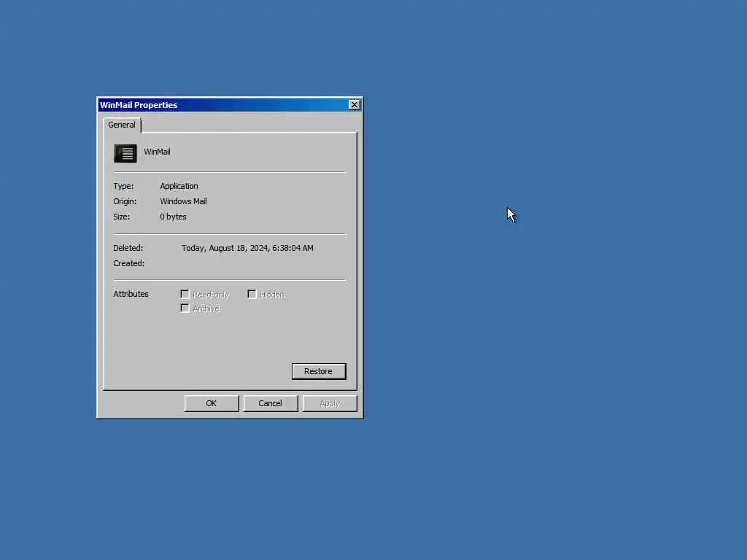Image resolution: width=747 pixels, height=560 pixels.
Task: Click the Cancel button
Action: coord(271,403)
